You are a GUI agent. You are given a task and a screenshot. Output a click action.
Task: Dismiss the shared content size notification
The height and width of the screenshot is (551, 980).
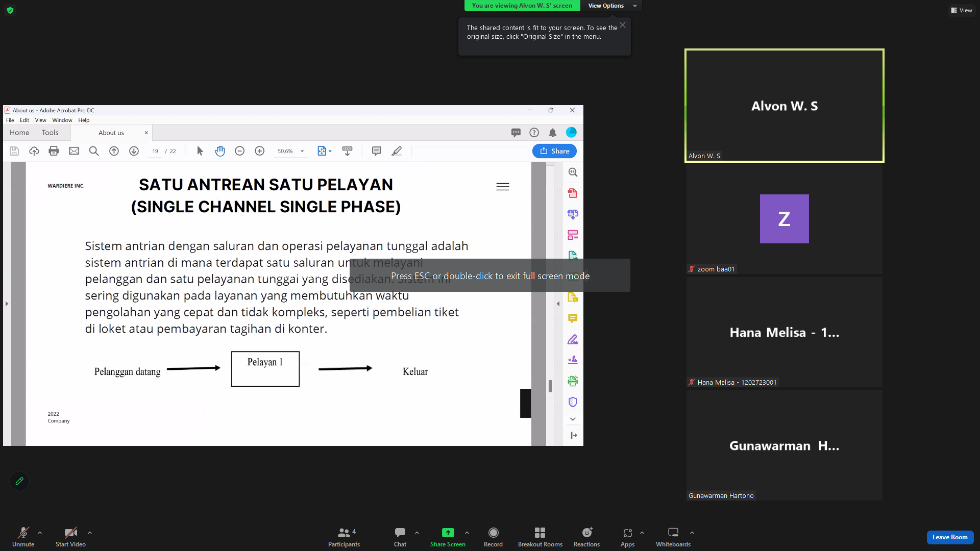623,25
